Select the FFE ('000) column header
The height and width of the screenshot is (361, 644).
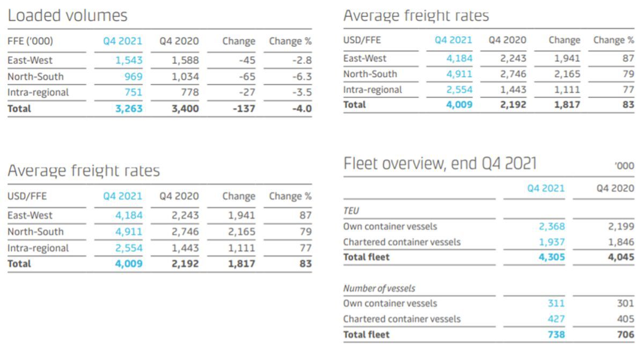pos(30,41)
